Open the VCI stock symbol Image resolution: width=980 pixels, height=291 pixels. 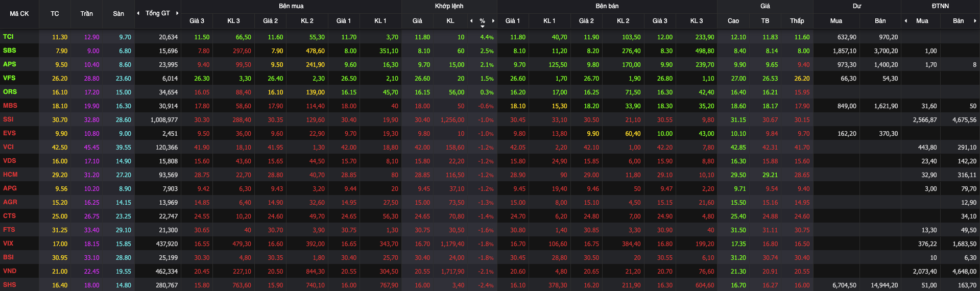click(x=8, y=147)
